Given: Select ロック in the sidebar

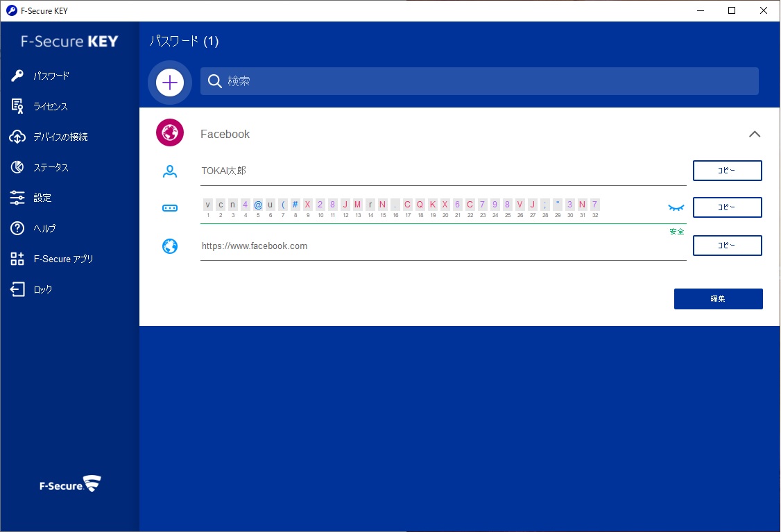Looking at the screenshot, I should [42, 289].
